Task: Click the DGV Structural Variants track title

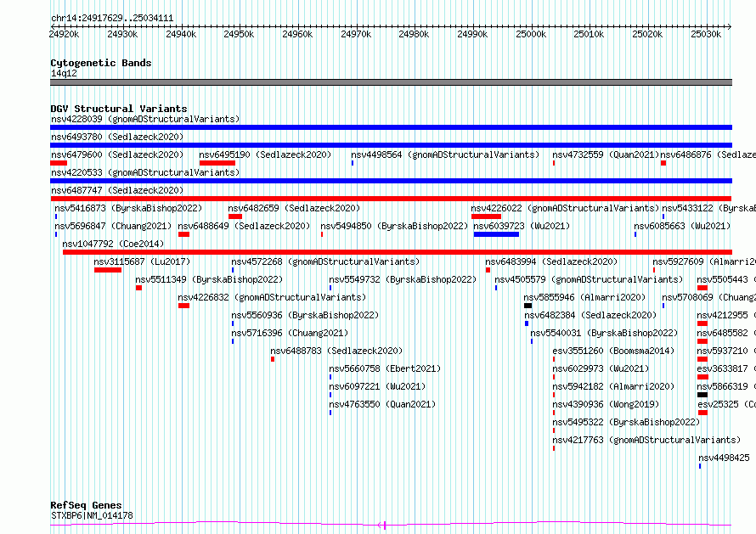Action: tap(119, 109)
